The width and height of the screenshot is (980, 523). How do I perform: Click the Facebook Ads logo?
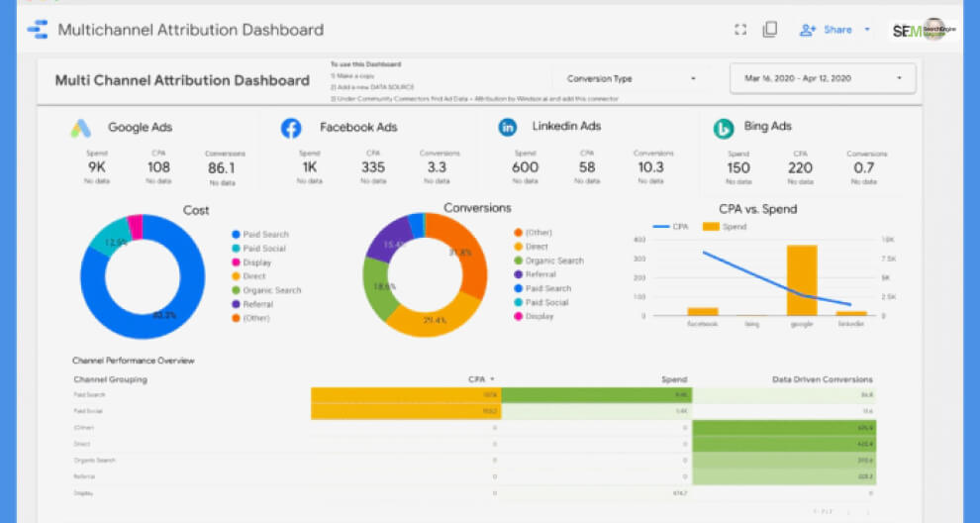291,128
